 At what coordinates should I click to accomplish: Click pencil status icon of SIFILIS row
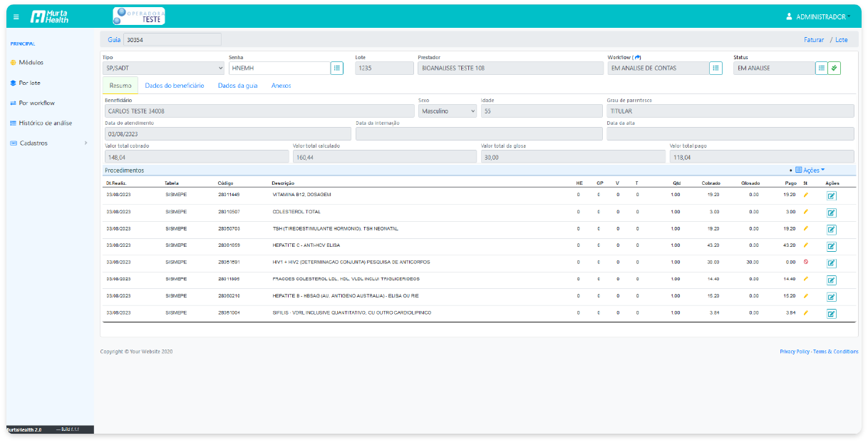point(806,312)
